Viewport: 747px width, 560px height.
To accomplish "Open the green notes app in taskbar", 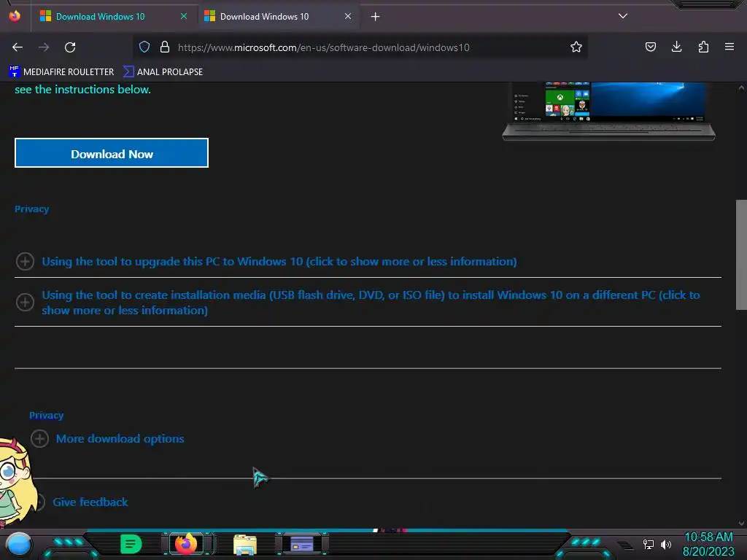I will coord(131,544).
